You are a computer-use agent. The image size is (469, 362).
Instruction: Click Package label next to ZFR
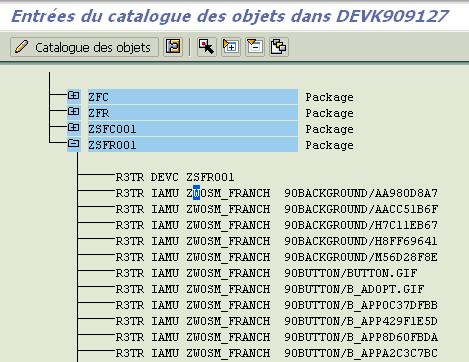point(329,113)
